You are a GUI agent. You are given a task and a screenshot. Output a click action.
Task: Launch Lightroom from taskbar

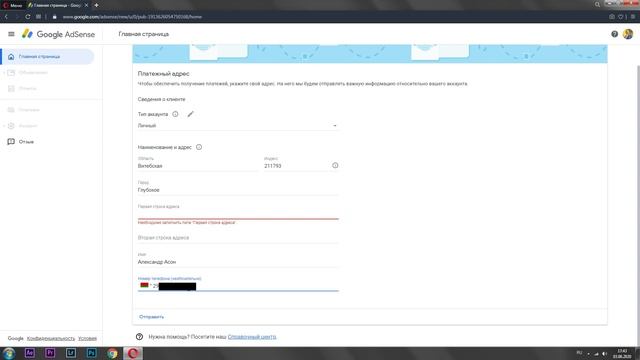(71, 353)
